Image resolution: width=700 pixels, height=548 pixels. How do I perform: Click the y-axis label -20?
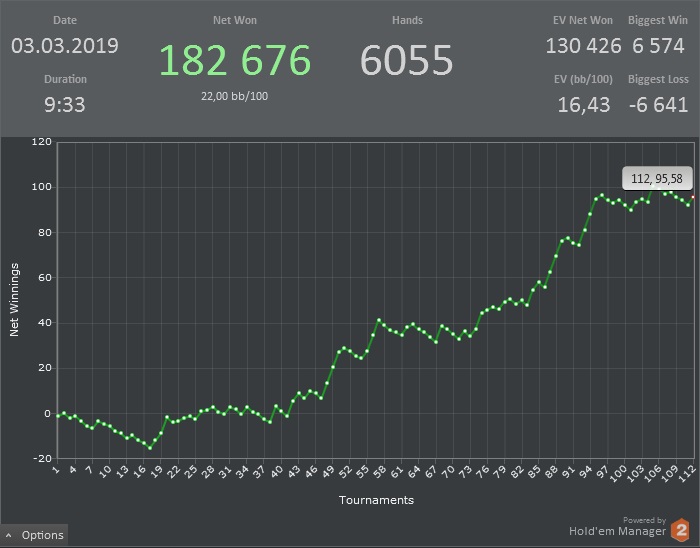42,458
